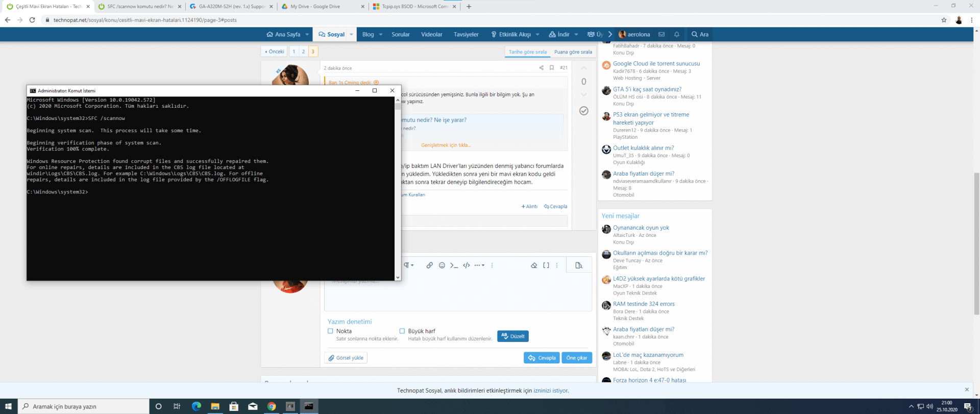The height and width of the screenshot is (414, 980).
Task: Expand the more options (…) dropdown in editor
Action: tap(479, 265)
